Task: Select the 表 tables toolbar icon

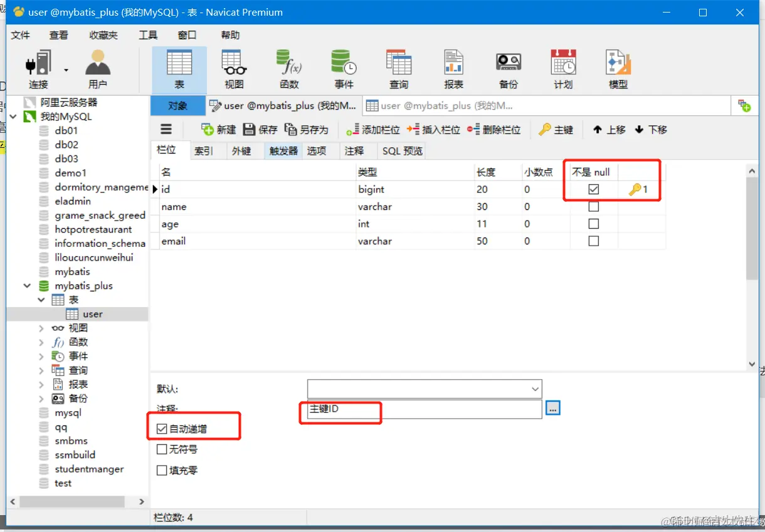Action: (x=179, y=70)
